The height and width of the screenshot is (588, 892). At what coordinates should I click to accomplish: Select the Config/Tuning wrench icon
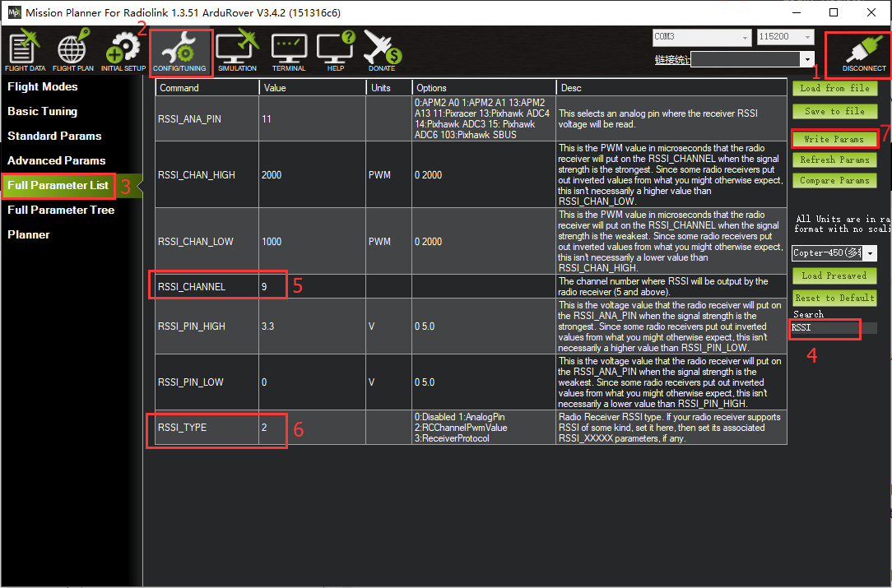coord(179,51)
